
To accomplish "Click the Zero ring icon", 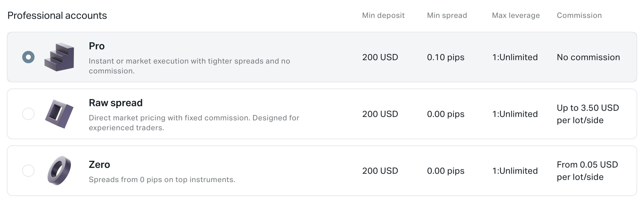I will point(59,170).
